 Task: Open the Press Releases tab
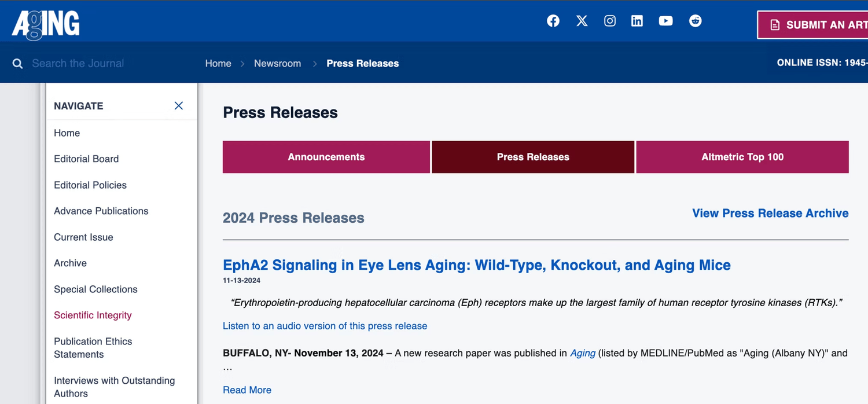(533, 157)
